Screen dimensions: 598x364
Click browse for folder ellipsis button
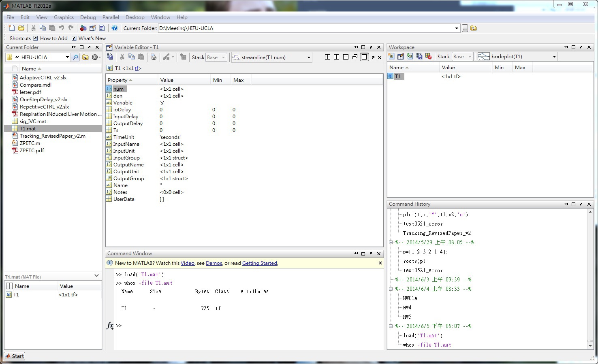click(x=465, y=28)
